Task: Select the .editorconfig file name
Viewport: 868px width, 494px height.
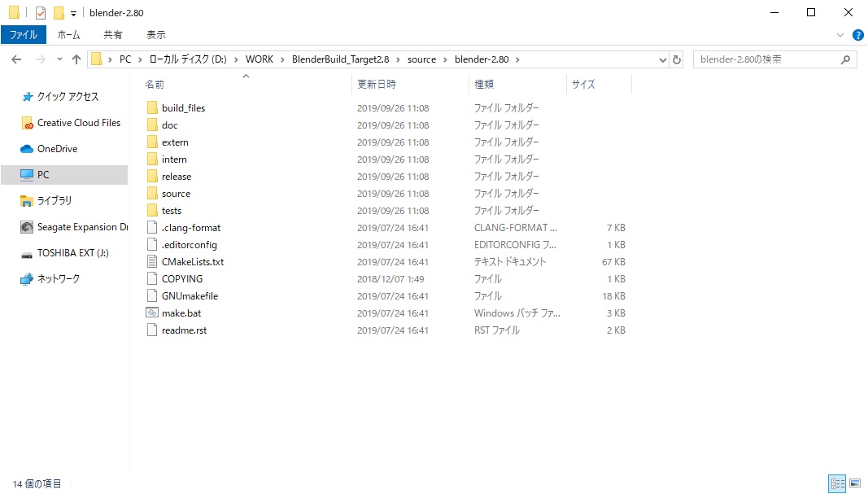Action: (190, 245)
